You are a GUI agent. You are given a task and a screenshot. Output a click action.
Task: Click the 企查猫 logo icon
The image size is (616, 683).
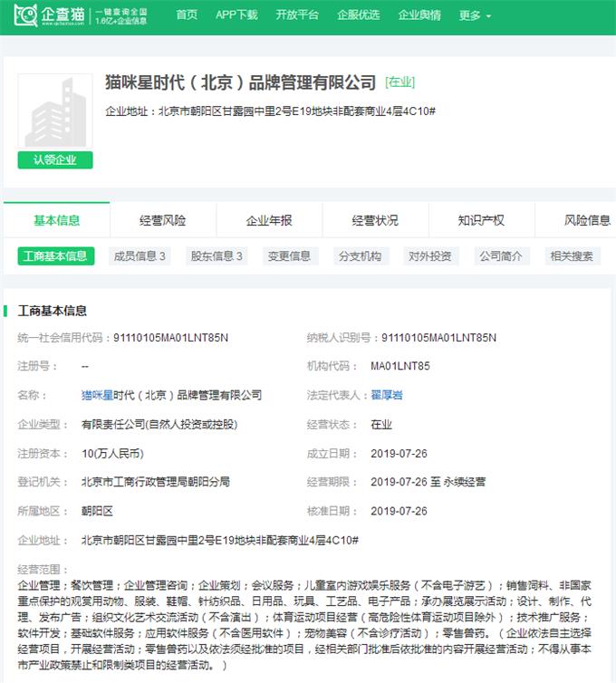pyautogui.click(x=24, y=15)
